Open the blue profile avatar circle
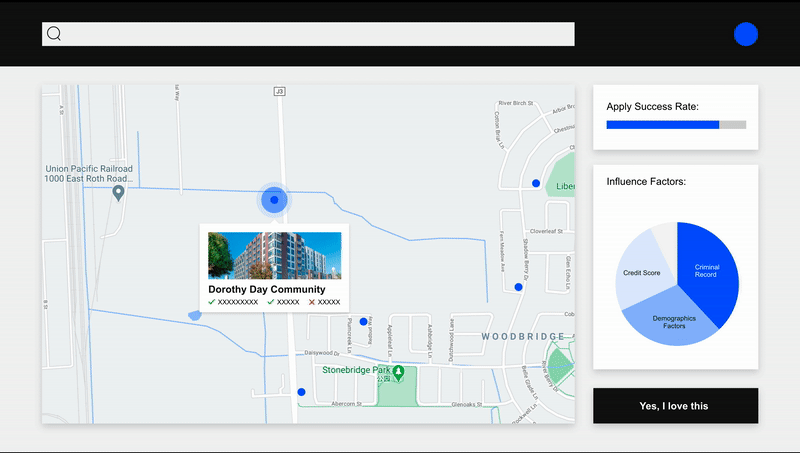The width and height of the screenshot is (800, 453). (x=746, y=34)
